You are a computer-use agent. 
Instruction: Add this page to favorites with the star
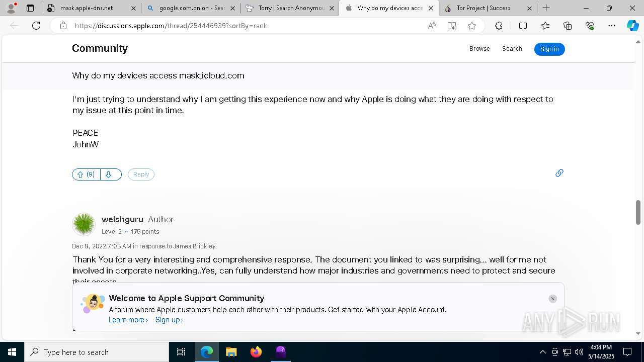[x=472, y=26]
